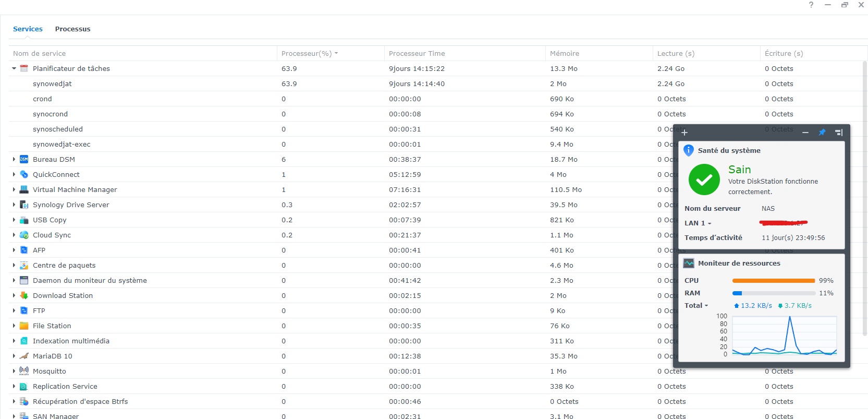The image size is (868, 419).
Task: Click plus icon to add widget
Action: (684, 133)
